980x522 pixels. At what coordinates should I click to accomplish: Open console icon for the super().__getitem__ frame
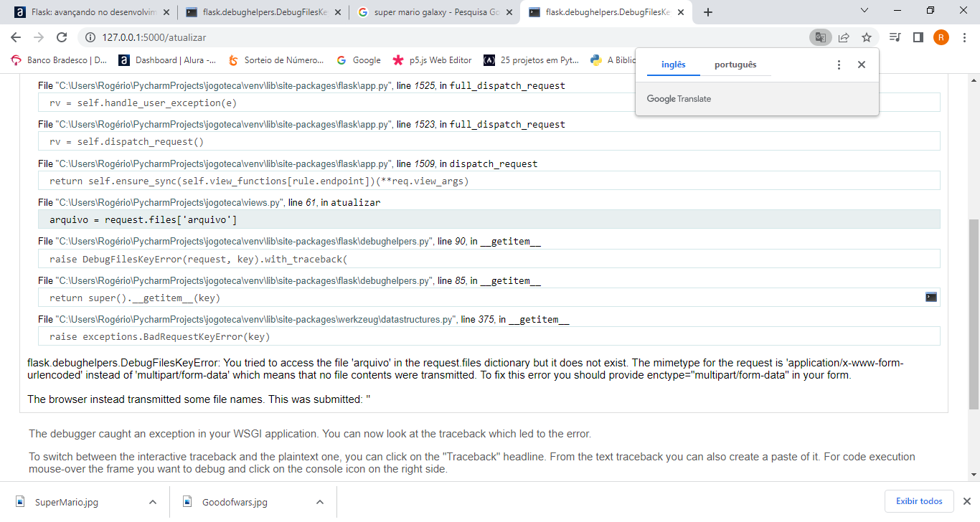click(x=931, y=297)
